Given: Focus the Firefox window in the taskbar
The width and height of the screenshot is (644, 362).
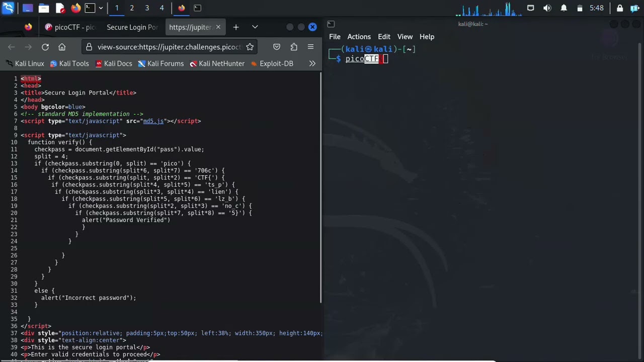Looking at the screenshot, I should pyautogui.click(x=182, y=8).
